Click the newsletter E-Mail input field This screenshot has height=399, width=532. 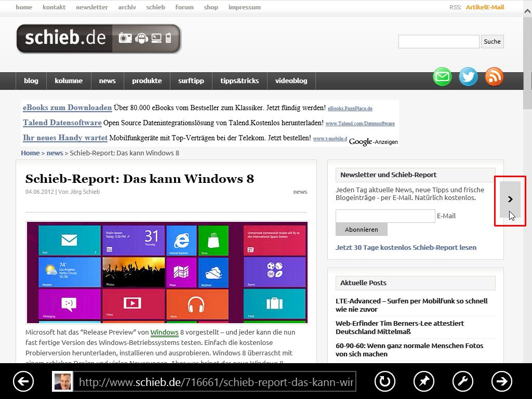point(385,216)
